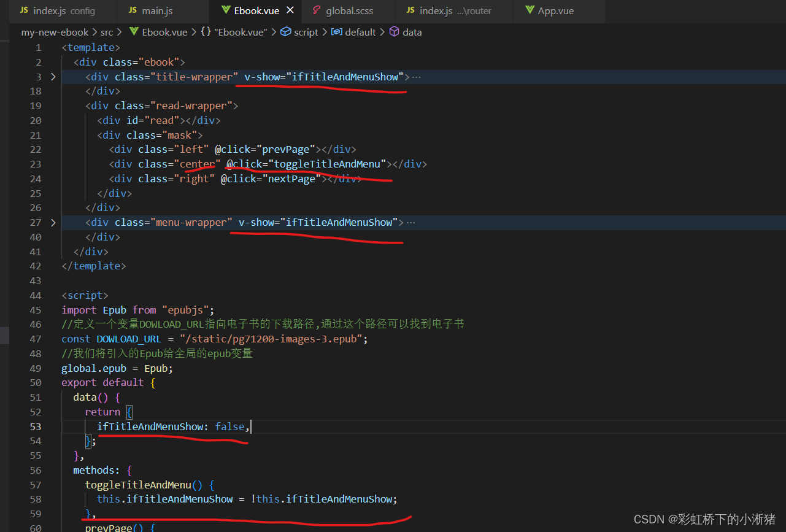Click toggleTitleAndMenu() definition on line 57
Viewport: 786px width, 532px height.
click(x=144, y=485)
